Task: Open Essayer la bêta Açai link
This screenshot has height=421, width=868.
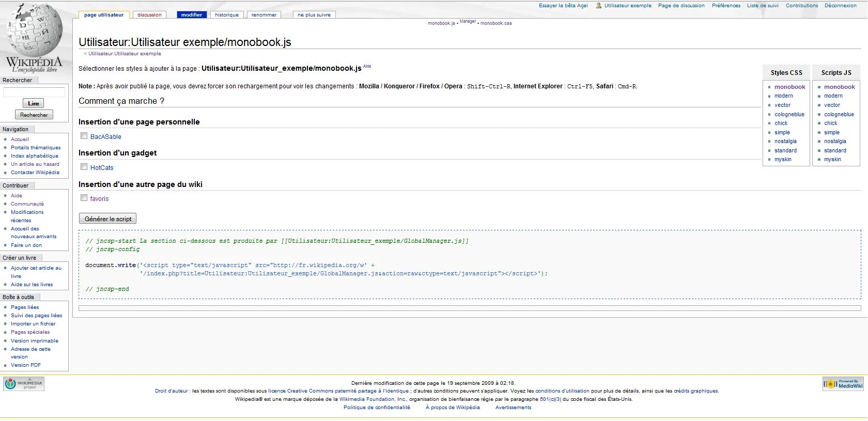Action: 563,6
